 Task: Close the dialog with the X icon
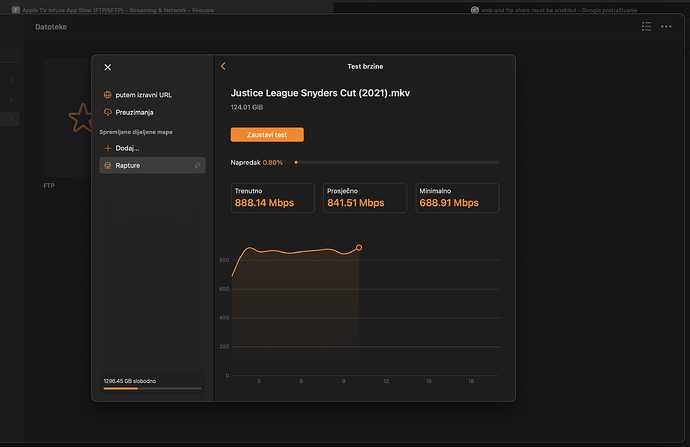point(108,67)
